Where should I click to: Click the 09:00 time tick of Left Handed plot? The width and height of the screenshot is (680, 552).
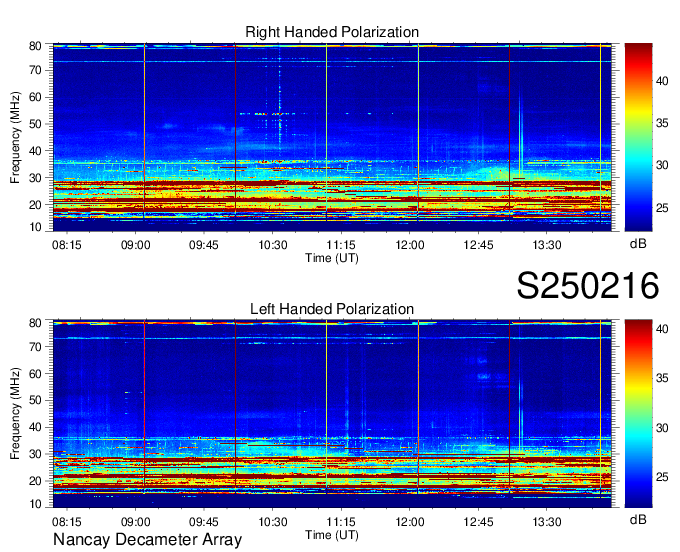[x=135, y=522]
